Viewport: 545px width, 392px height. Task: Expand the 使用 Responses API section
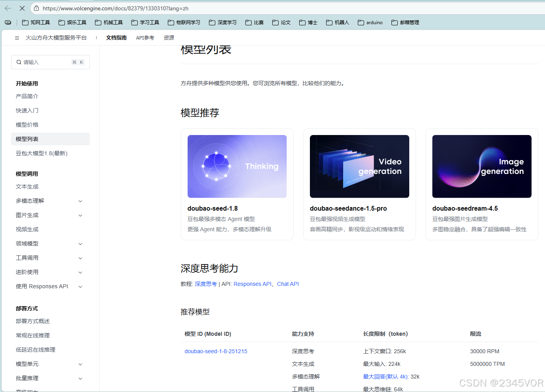click(x=80, y=287)
